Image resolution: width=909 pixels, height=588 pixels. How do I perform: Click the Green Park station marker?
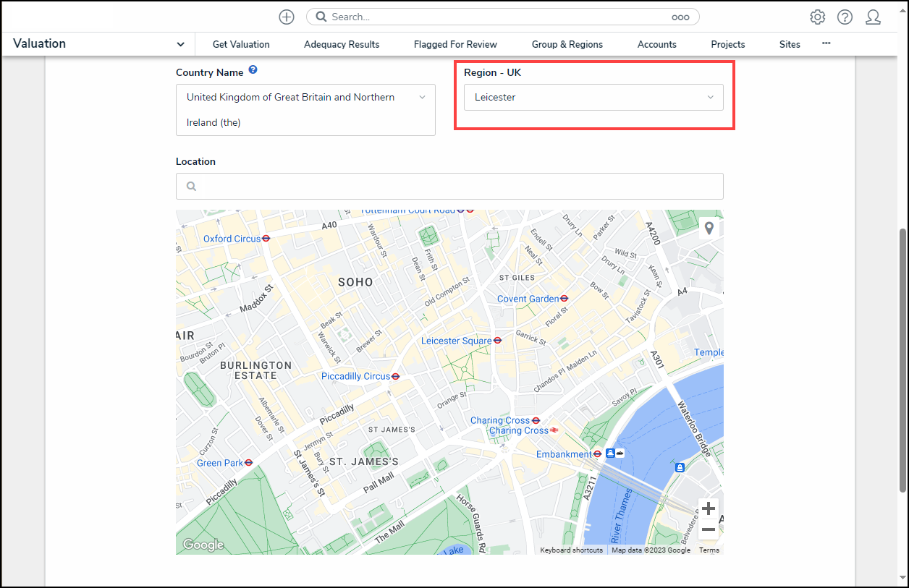pos(249,462)
